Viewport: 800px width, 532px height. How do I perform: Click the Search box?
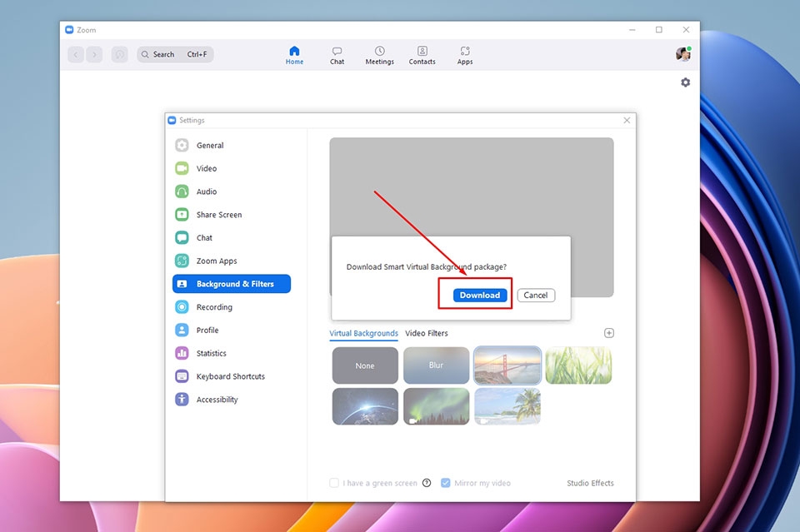click(175, 54)
